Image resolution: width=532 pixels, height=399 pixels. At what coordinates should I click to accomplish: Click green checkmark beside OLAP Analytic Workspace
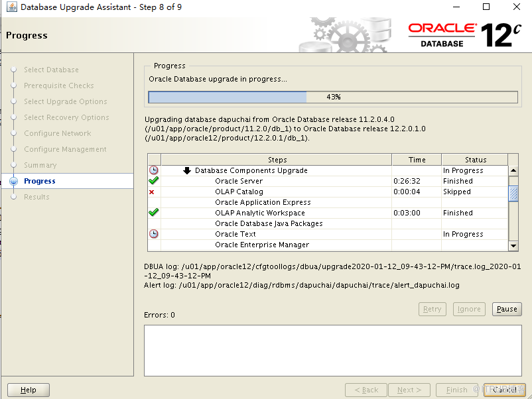pos(154,213)
